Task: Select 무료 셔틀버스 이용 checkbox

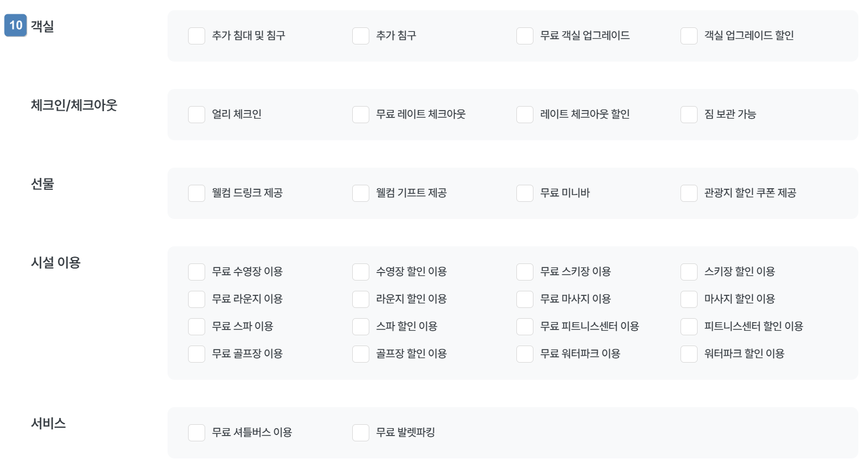Action: 197,433
